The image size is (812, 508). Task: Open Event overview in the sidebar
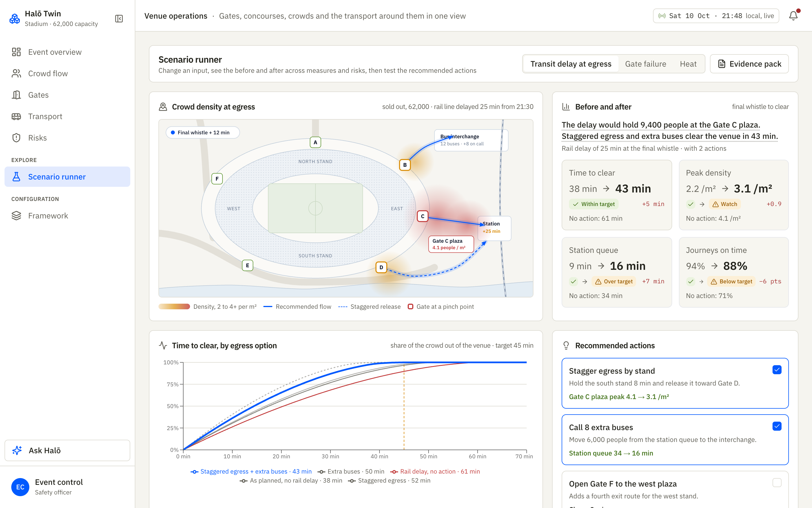[x=67, y=52]
